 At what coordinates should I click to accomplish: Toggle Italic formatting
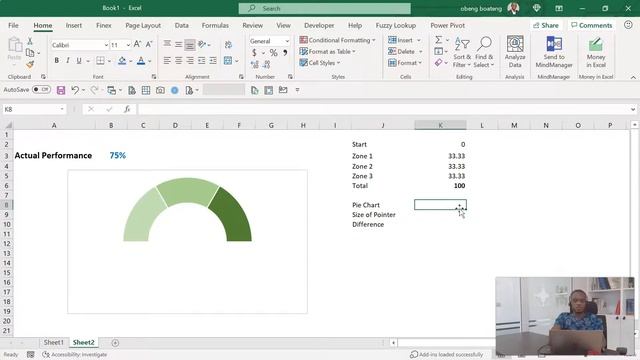click(68, 61)
